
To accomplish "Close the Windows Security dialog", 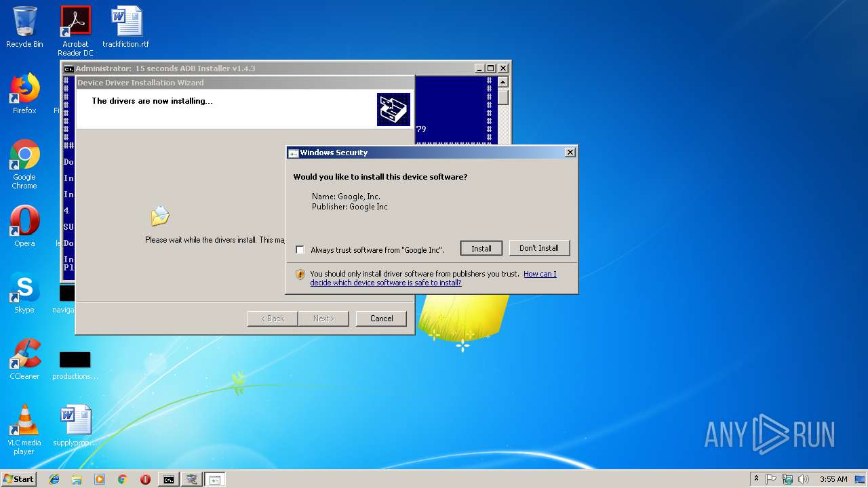I will pyautogui.click(x=570, y=152).
